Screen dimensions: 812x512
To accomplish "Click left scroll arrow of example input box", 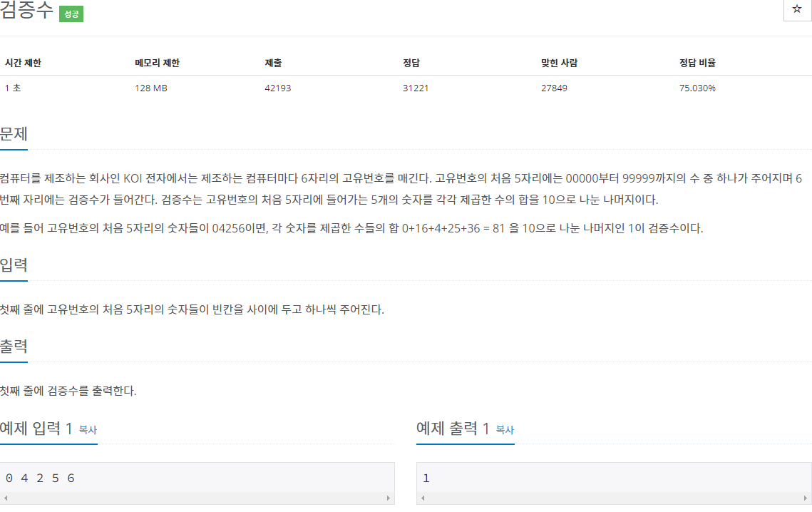I will point(6,498).
